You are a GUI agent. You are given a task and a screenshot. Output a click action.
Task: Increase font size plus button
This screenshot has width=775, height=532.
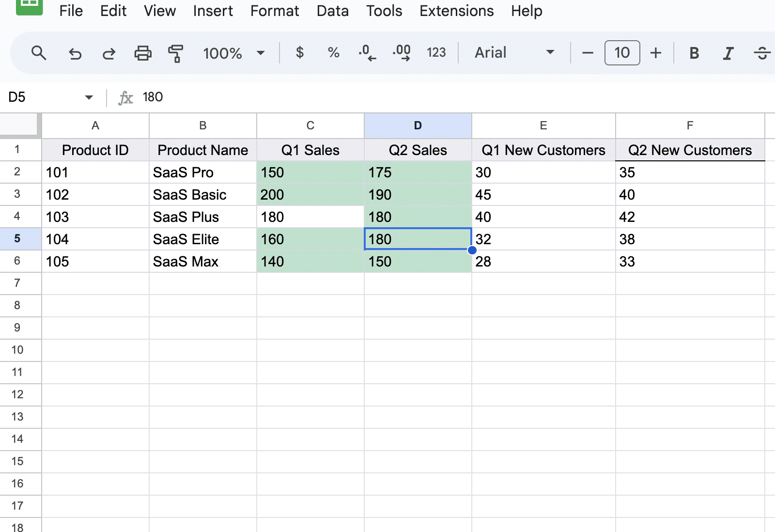pyautogui.click(x=656, y=53)
